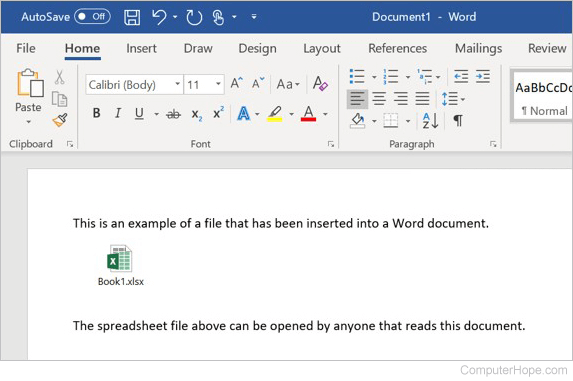
Task: Open the Mailings tab
Action: [x=478, y=48]
